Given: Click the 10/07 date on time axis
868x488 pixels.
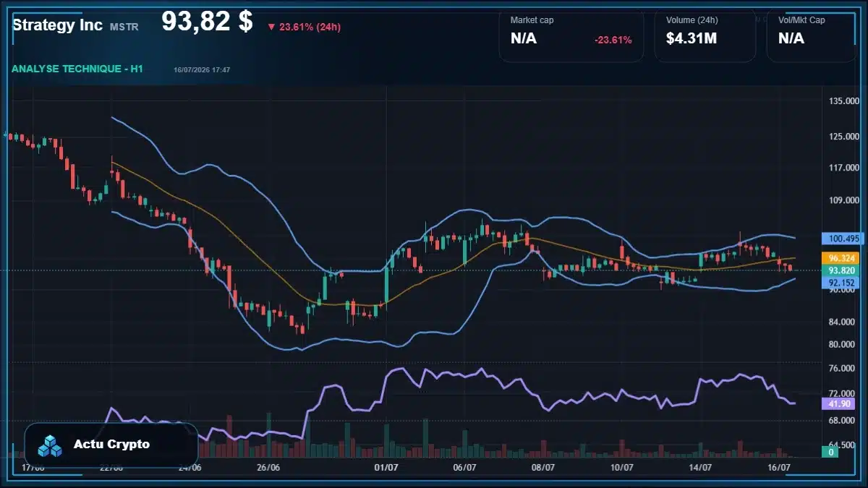Looking at the screenshot, I should (621, 468).
